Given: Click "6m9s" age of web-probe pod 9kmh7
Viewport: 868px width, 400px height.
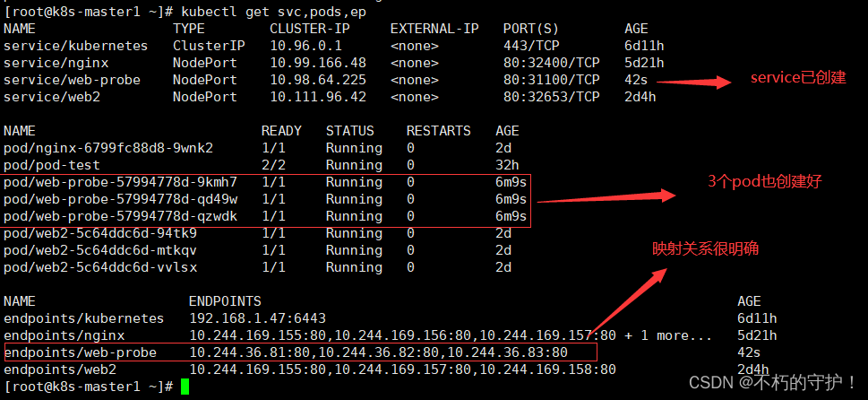Looking at the screenshot, I should pyautogui.click(x=511, y=182).
